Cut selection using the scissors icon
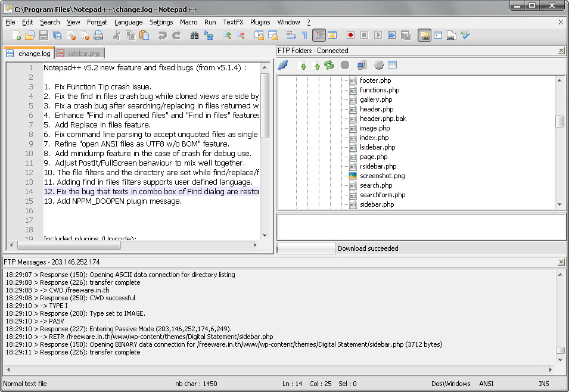Image resolution: width=569 pixels, height=392 pixels. [x=117, y=35]
